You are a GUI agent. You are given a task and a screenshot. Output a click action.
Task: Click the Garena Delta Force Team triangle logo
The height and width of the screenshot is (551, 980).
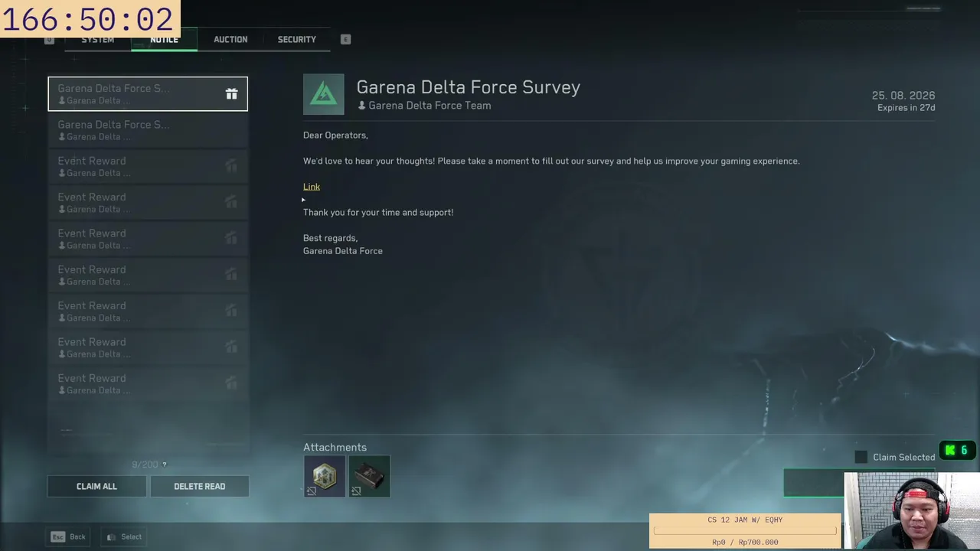323,94
